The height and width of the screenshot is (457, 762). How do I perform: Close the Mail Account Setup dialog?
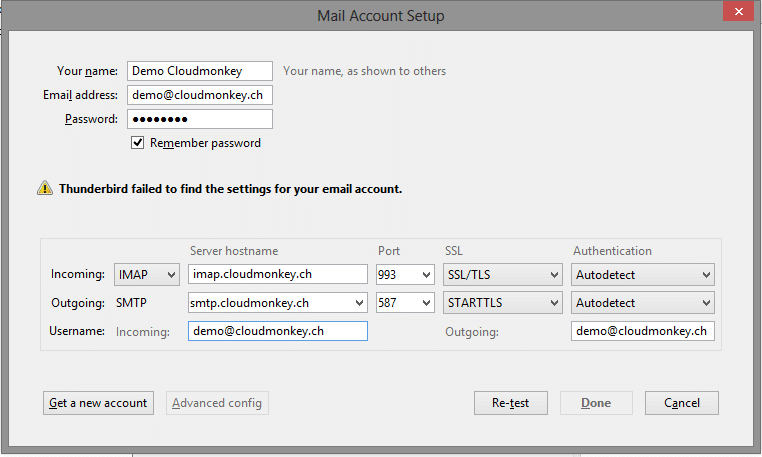point(738,11)
